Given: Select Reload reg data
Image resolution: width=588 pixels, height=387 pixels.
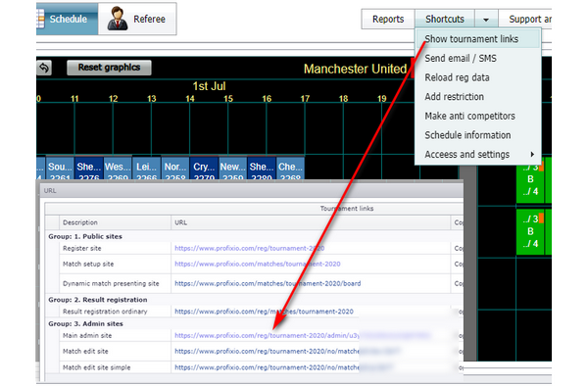Looking at the screenshot, I should [x=478, y=77].
